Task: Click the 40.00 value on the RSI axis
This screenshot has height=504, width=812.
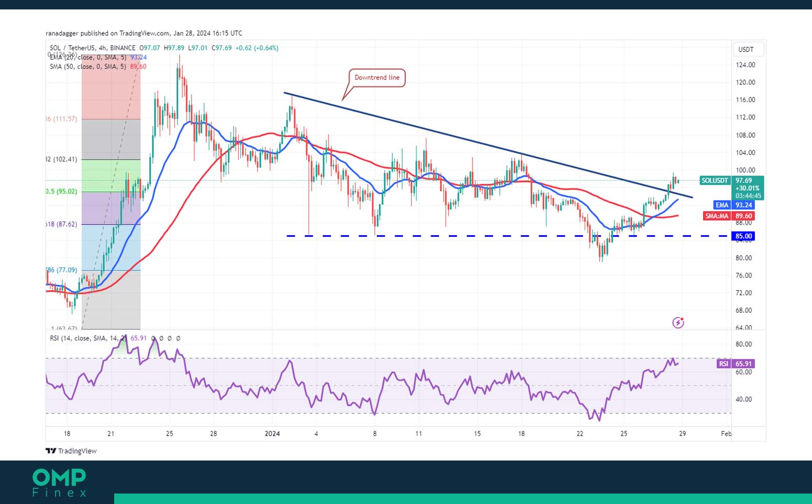Action: point(744,399)
